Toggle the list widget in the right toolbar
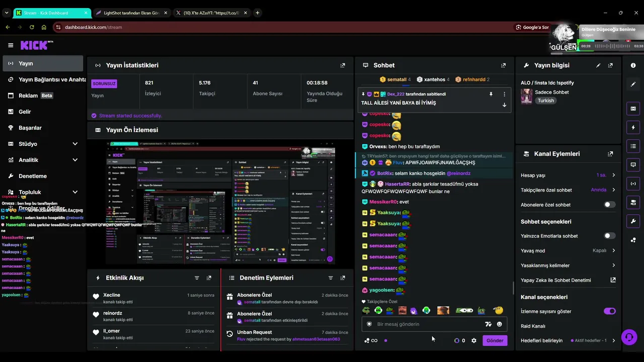 click(633, 146)
